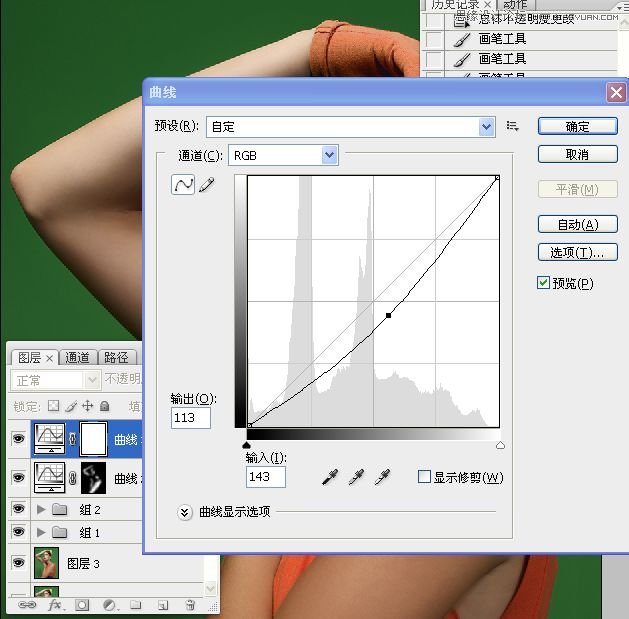Expand the 组 1 group
Screen dimensions: 629x619
coord(41,532)
